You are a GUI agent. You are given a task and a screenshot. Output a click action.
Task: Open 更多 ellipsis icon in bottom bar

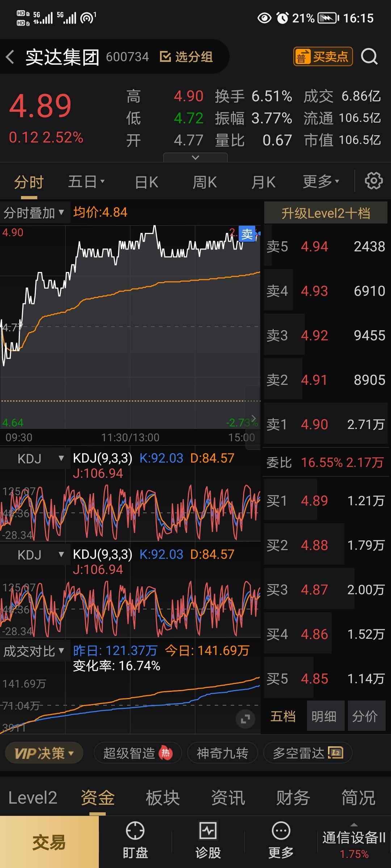coord(281,830)
